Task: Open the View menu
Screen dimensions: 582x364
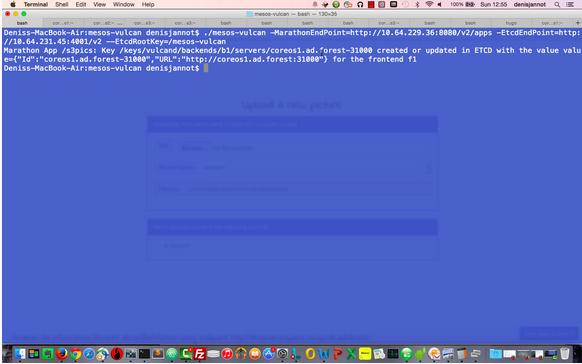Action: click(99, 4)
